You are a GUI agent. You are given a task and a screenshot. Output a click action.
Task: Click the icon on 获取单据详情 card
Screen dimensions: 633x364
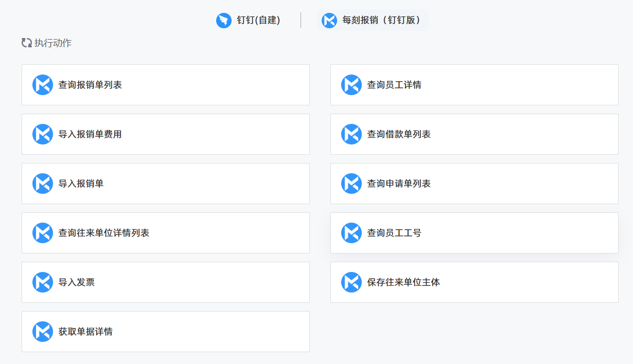43,332
